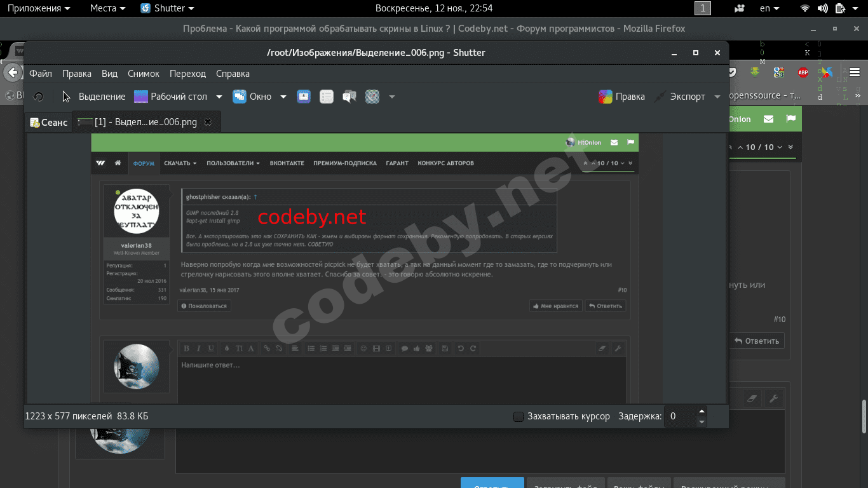Select the menu capture icon
This screenshot has height=488, width=868.
coord(327,97)
